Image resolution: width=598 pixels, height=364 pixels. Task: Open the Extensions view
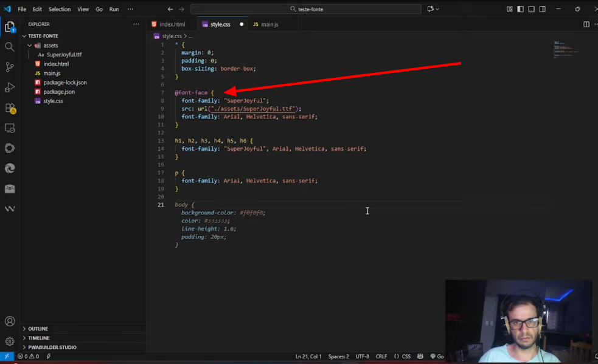(x=10, y=108)
